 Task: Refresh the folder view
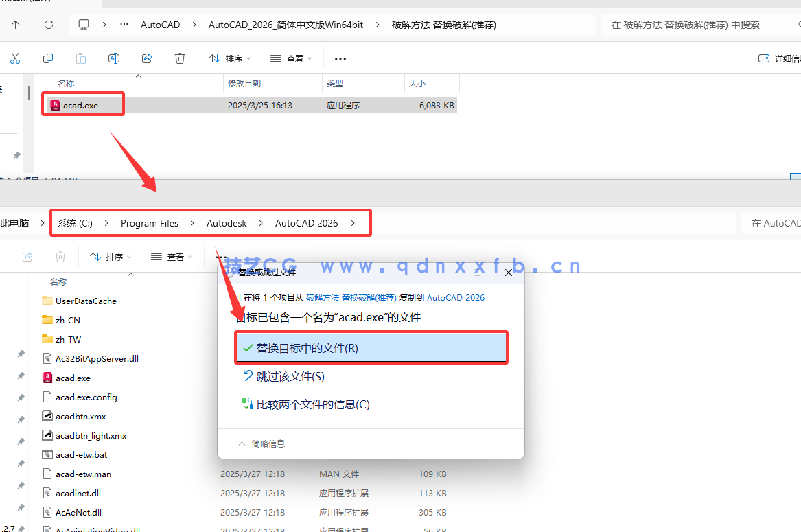pyautogui.click(x=47, y=24)
